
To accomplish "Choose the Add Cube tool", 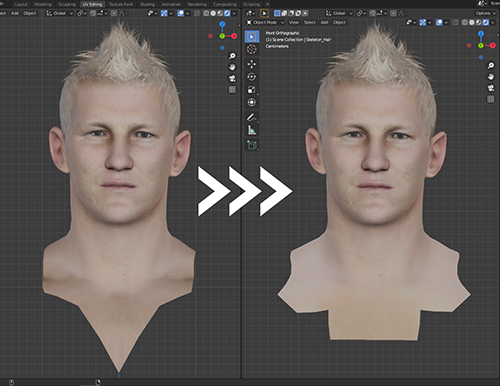I will (252, 145).
